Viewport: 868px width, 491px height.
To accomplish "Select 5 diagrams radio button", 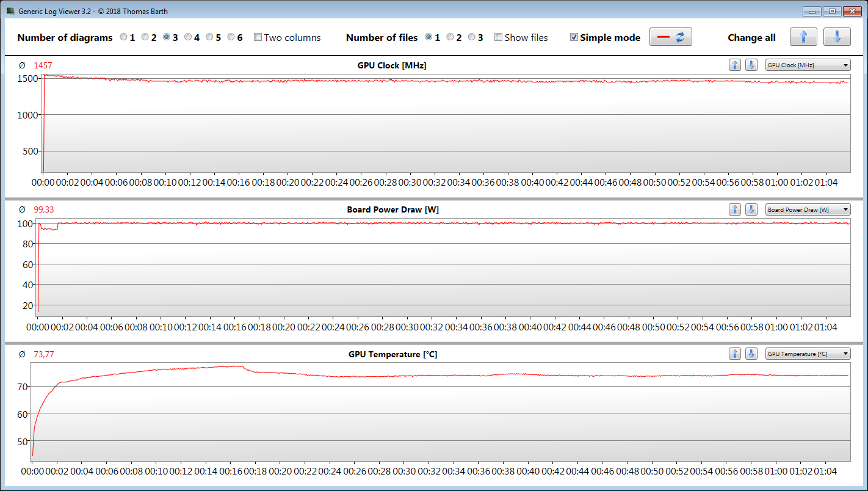I will pos(209,37).
